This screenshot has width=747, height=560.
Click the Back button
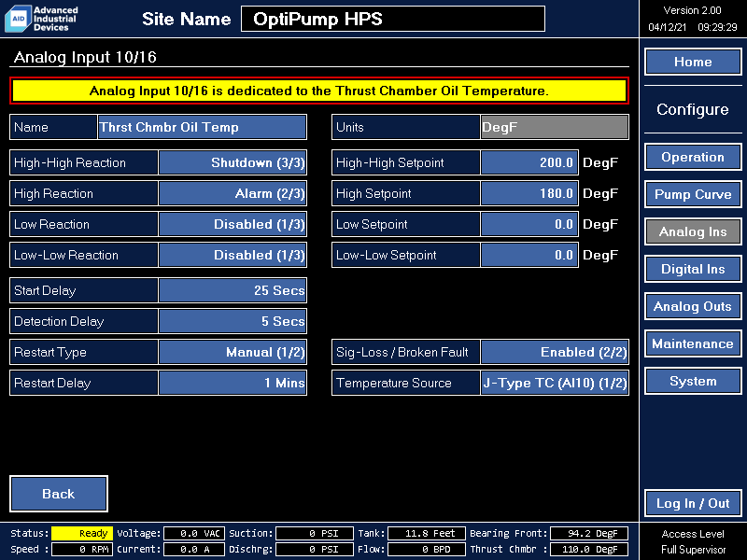(59, 494)
